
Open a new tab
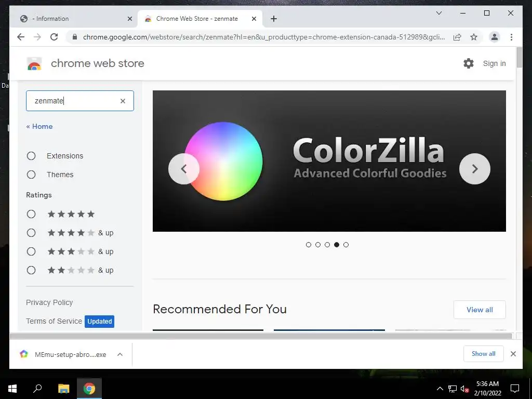click(x=274, y=19)
